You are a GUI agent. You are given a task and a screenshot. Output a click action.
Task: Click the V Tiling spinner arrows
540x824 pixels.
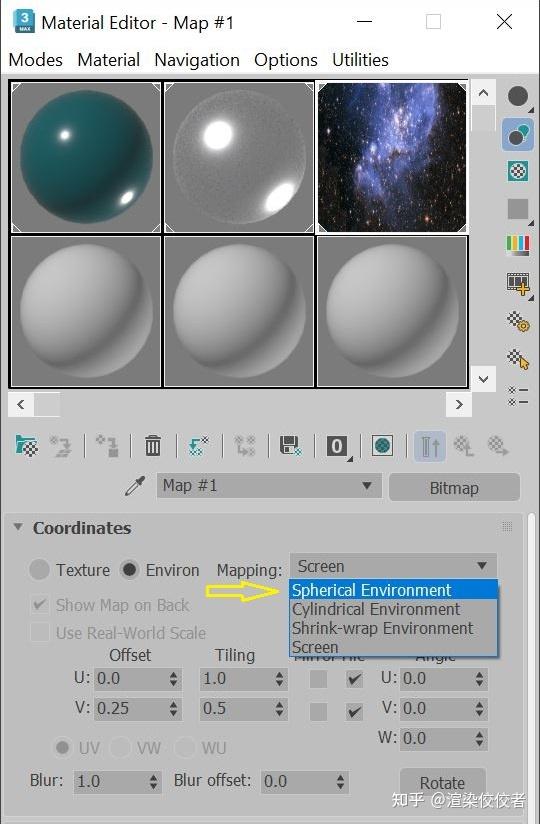279,709
